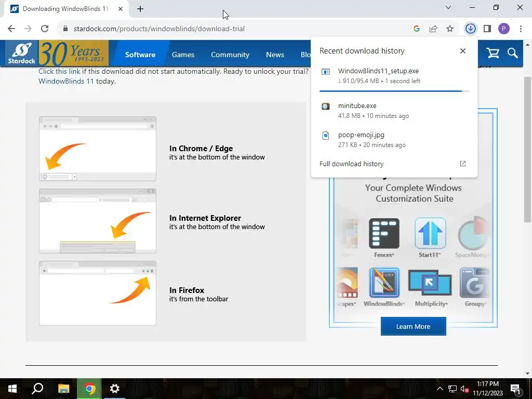Select the Downloading WindowBlinds 11 tab
This screenshot has width=532, height=399.
pos(66,9)
